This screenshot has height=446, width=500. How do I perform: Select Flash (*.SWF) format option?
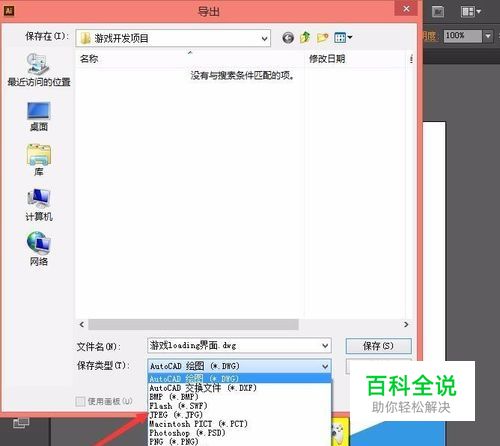coord(239,406)
